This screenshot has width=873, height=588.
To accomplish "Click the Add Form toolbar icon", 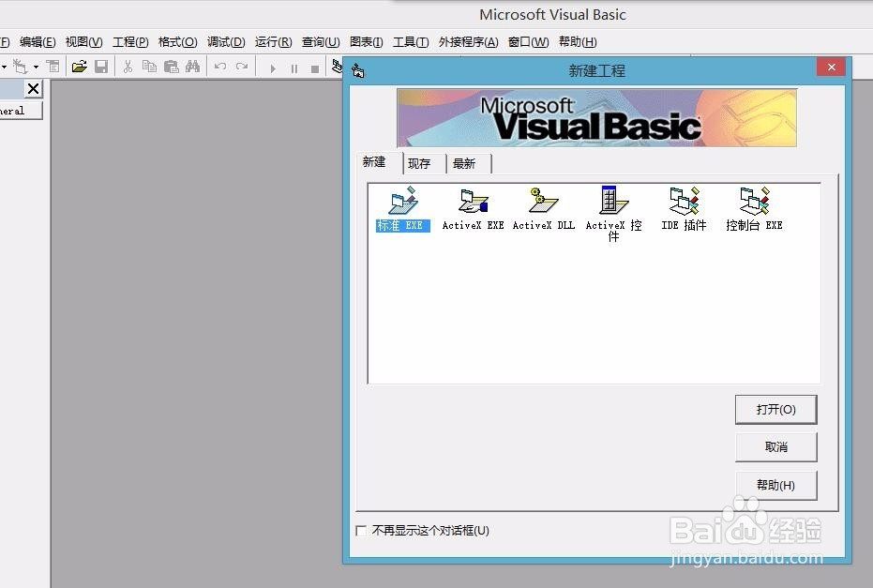I will tap(20, 67).
